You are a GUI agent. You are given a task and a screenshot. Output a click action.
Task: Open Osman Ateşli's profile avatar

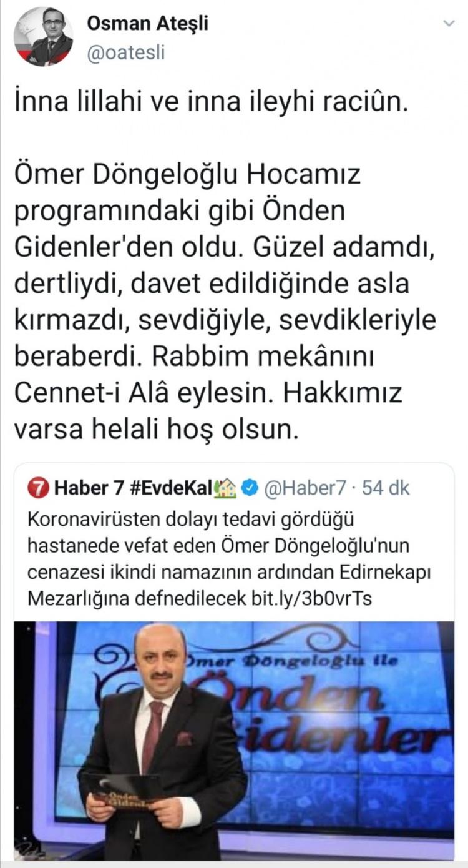coord(43,36)
